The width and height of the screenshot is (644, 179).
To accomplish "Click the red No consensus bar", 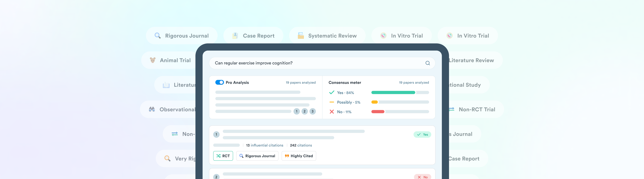I will 378,112.
